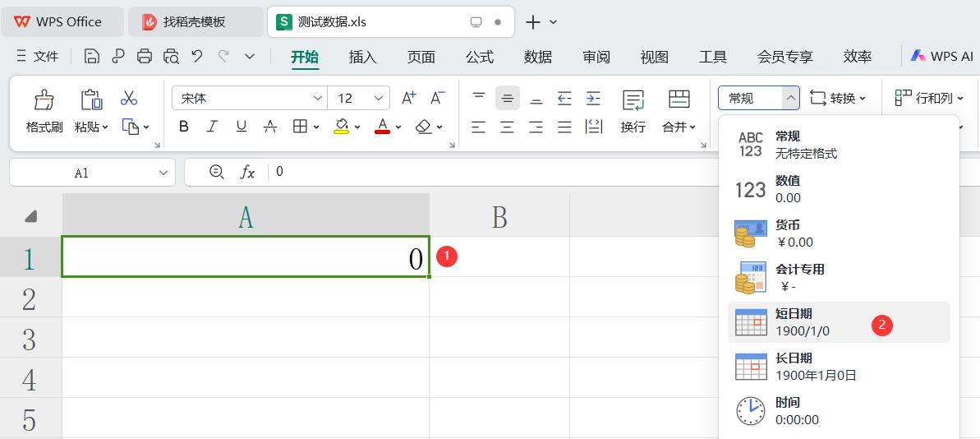Select column B header
This screenshot has width=980, height=439.
click(x=499, y=215)
